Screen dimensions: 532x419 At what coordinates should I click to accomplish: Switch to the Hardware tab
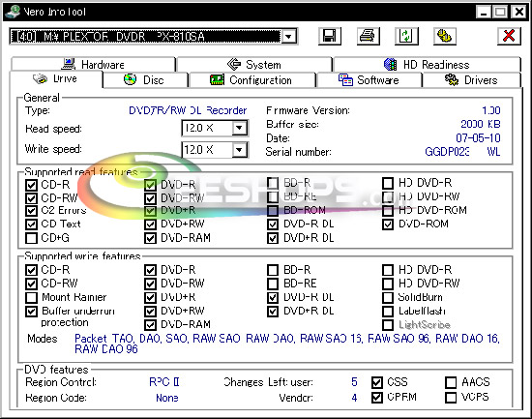(x=93, y=64)
